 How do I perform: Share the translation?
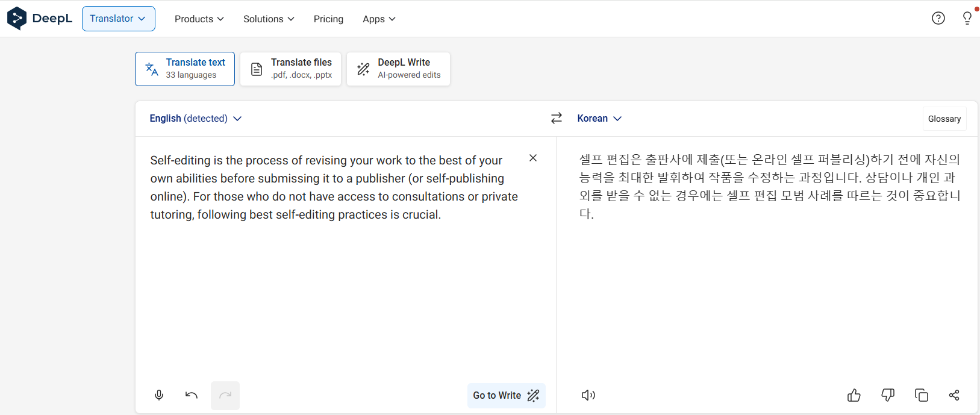953,395
